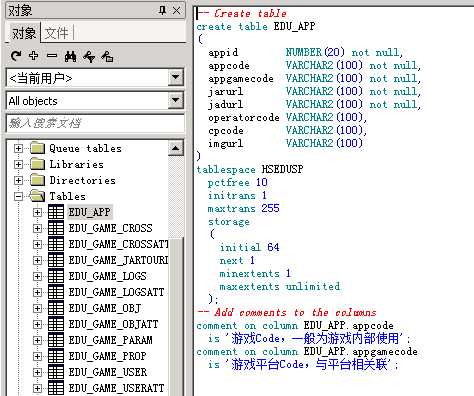Screen dimensions: 474x396
Task: Click the Queue tables folder icon
Action: (37, 148)
